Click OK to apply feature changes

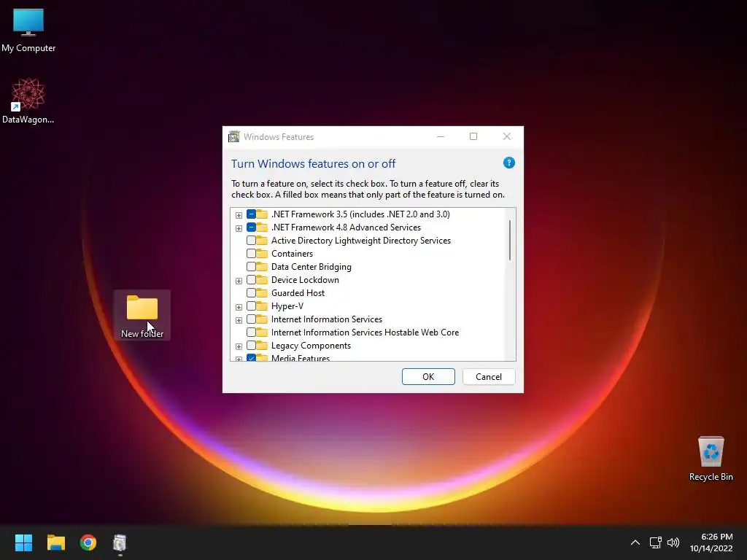pos(428,377)
